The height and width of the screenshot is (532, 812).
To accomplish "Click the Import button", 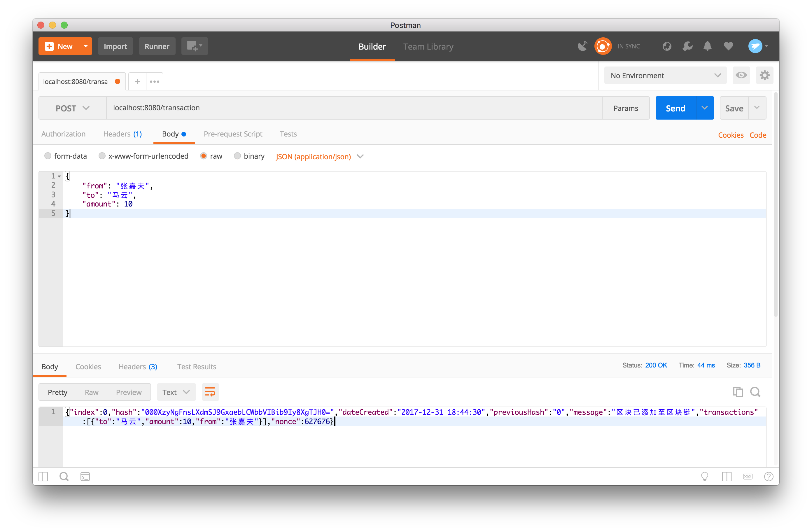I will point(115,46).
